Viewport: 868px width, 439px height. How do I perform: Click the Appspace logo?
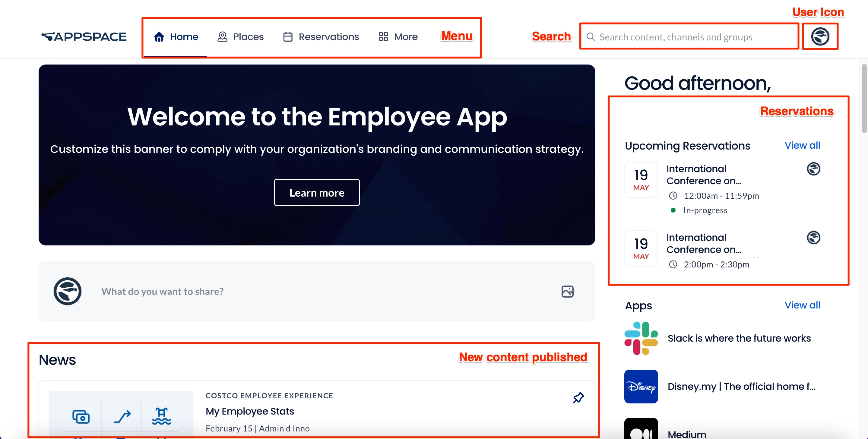84,36
